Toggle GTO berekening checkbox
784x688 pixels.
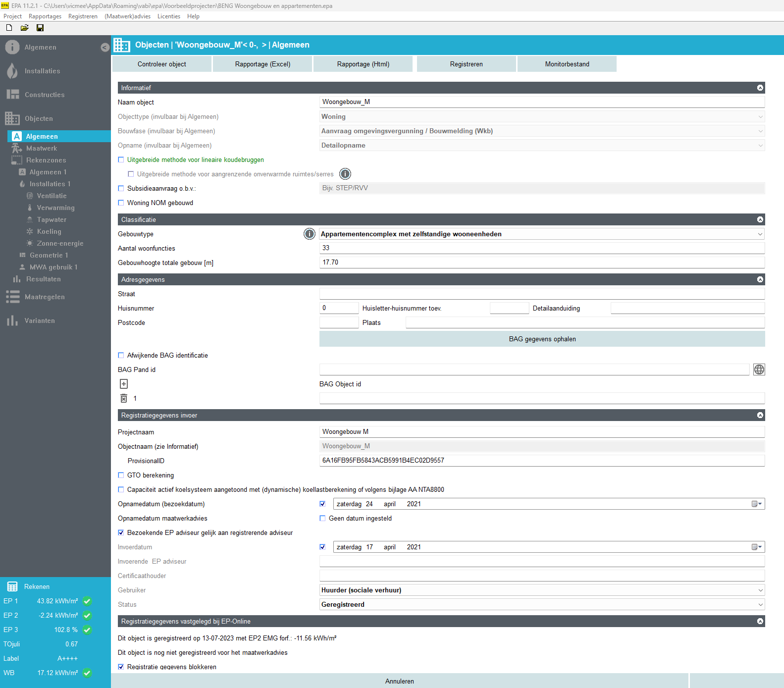(121, 475)
